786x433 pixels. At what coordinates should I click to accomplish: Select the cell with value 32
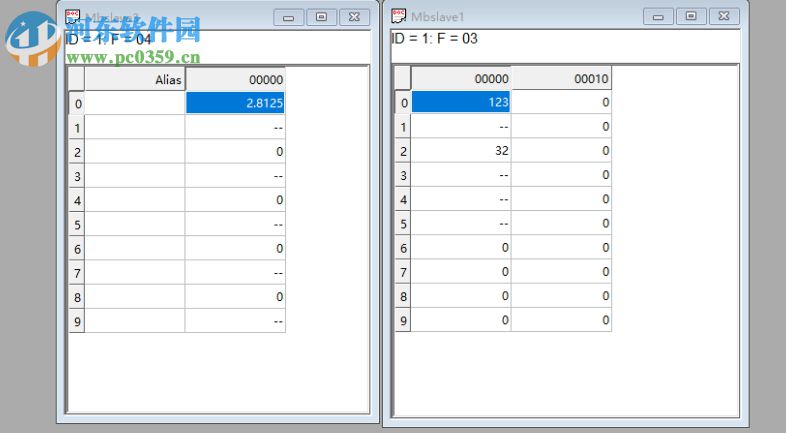(x=461, y=150)
